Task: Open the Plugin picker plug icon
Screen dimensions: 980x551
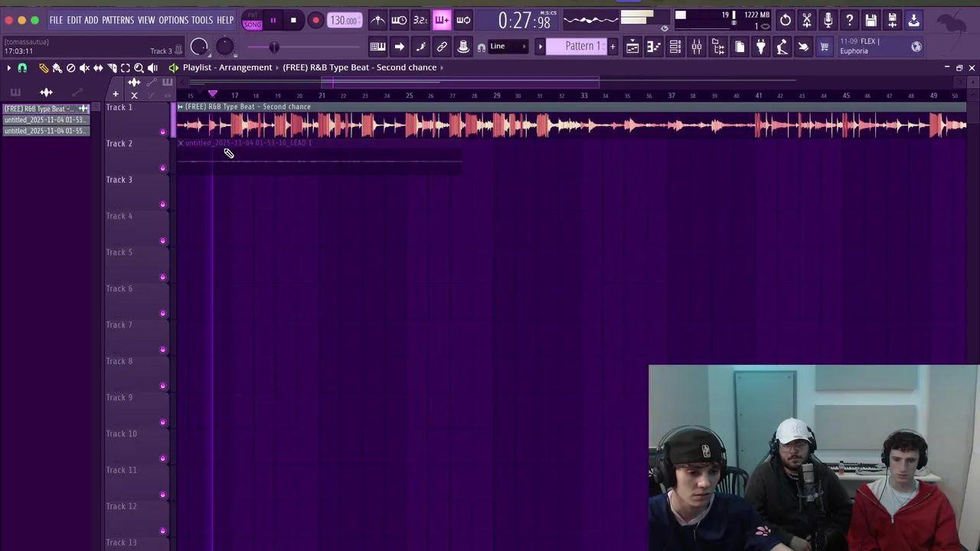Action: (x=761, y=47)
